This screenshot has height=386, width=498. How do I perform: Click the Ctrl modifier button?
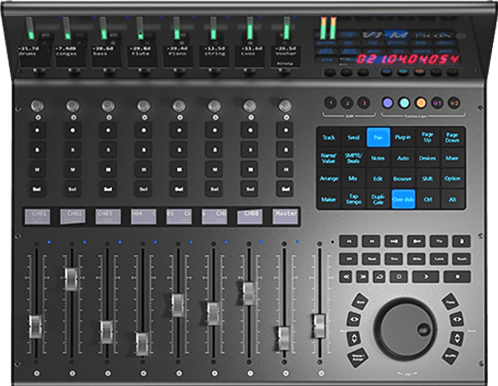[x=427, y=199]
